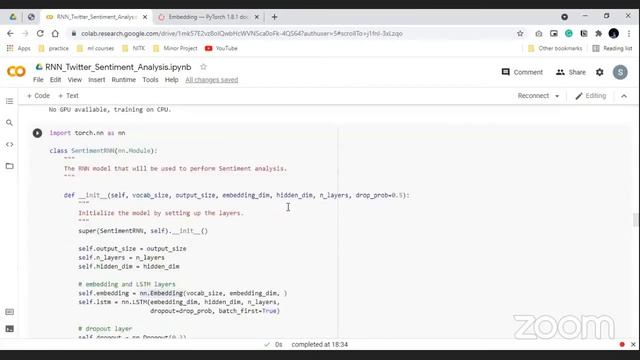Image resolution: width=640 pixels, height=360 pixels.
Task: Click the 'import torch.nn as nn' code line
Action: coord(87,133)
